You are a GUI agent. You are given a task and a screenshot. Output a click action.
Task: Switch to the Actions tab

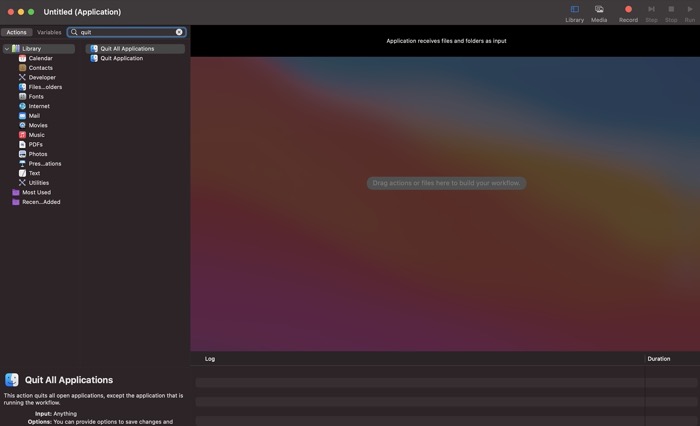tap(17, 32)
